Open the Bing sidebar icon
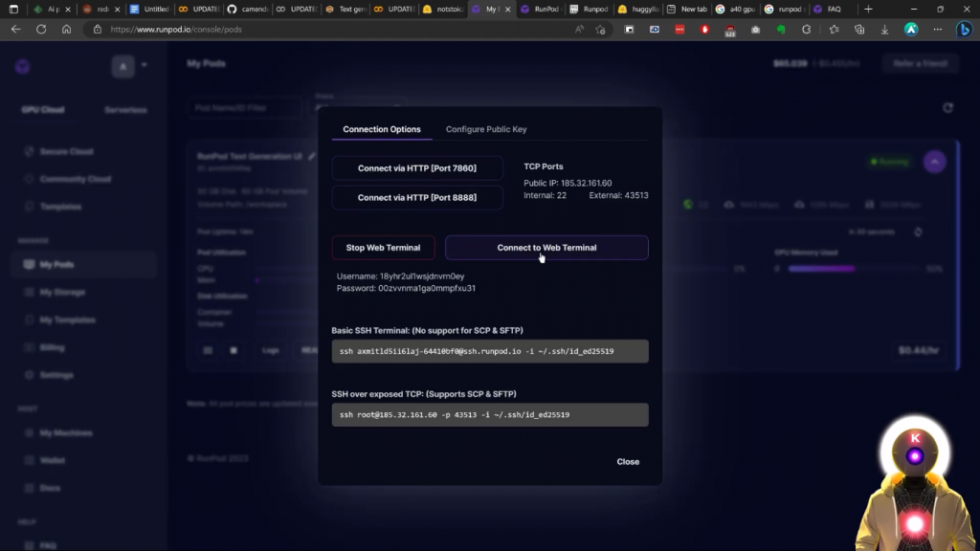Viewport: 980px width, 551px height. click(965, 30)
